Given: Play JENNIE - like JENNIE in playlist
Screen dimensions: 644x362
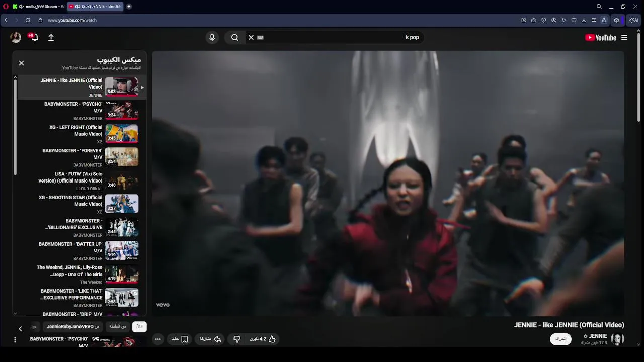Looking at the screenshot, I should pos(82,87).
